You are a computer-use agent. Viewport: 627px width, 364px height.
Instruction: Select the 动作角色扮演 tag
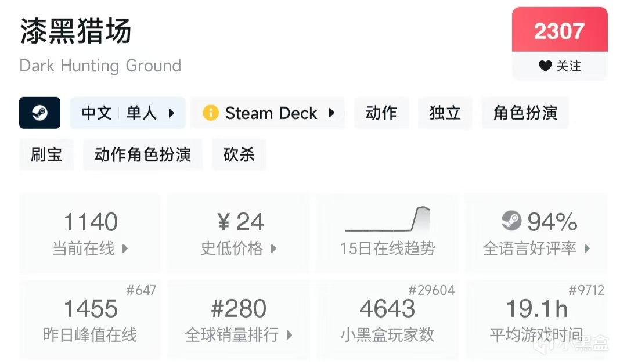(x=143, y=154)
